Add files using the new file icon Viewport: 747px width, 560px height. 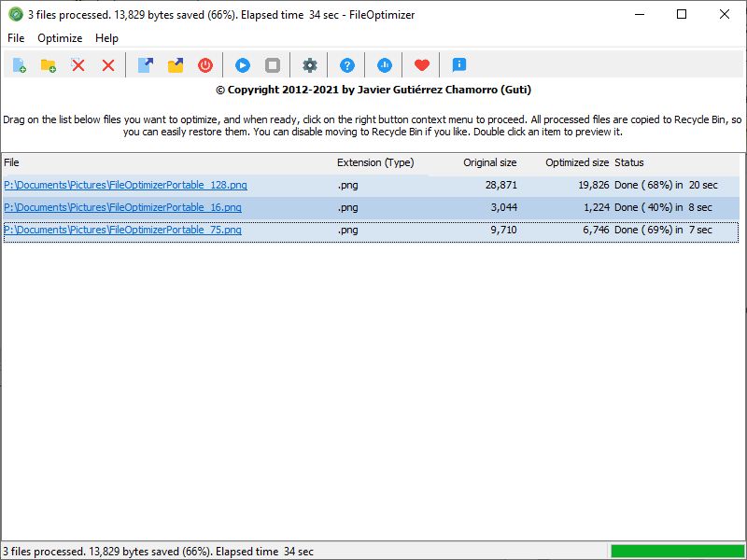(x=17, y=64)
